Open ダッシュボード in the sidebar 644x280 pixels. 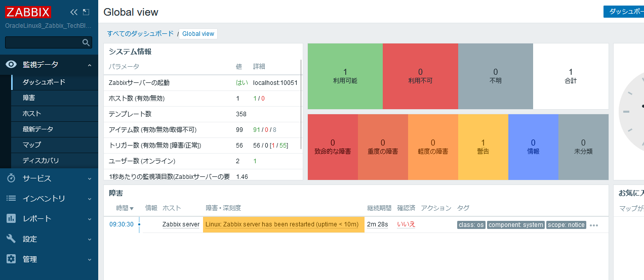(x=55, y=82)
